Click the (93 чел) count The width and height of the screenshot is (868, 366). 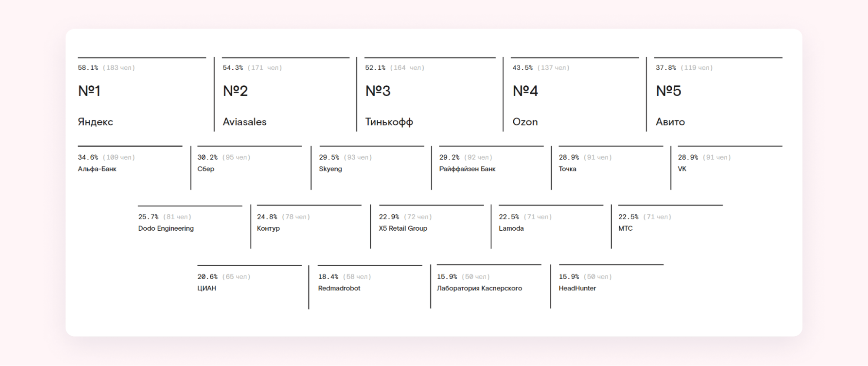click(x=358, y=157)
